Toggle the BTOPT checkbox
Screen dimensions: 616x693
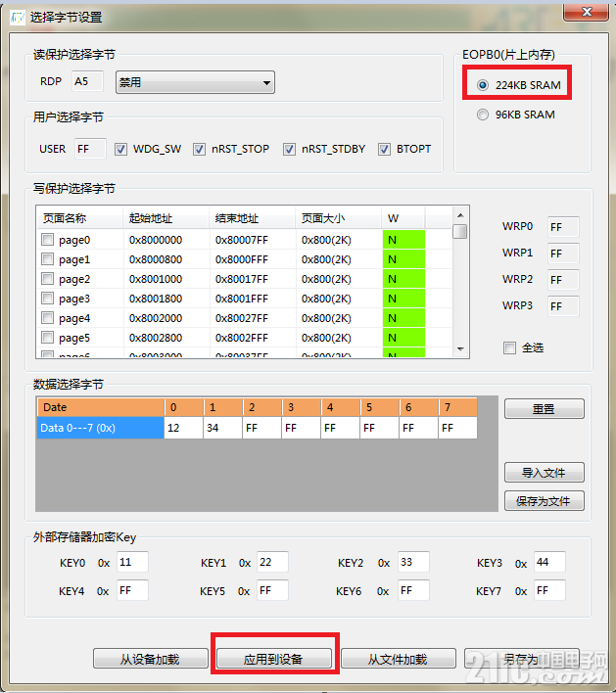click(384, 150)
